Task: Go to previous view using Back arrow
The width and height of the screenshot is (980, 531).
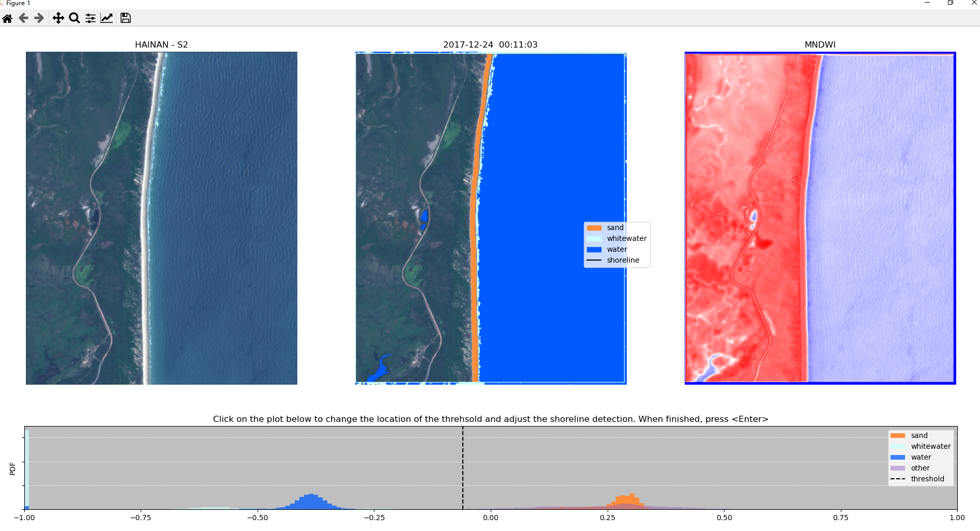Action: click(23, 18)
